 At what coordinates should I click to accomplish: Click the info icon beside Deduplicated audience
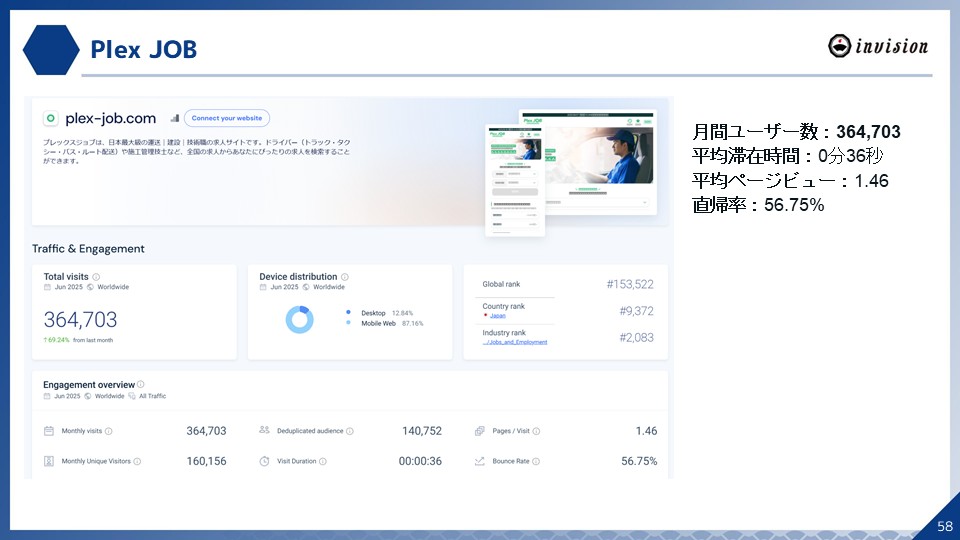click(350, 431)
